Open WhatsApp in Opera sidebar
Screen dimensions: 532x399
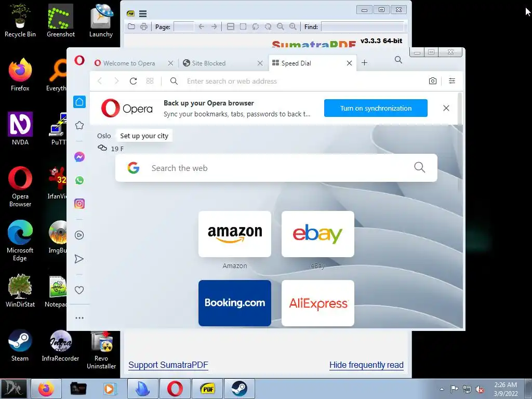(x=79, y=180)
